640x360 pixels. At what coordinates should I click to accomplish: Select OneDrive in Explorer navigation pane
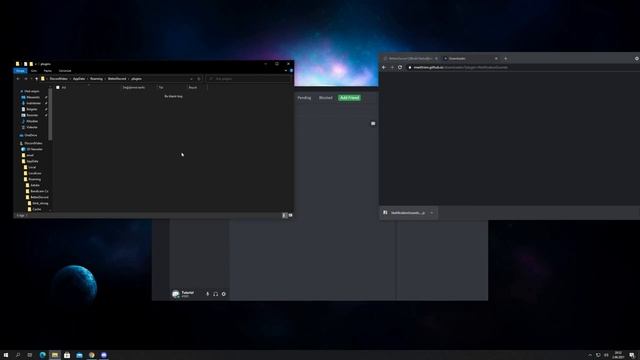tap(31, 135)
